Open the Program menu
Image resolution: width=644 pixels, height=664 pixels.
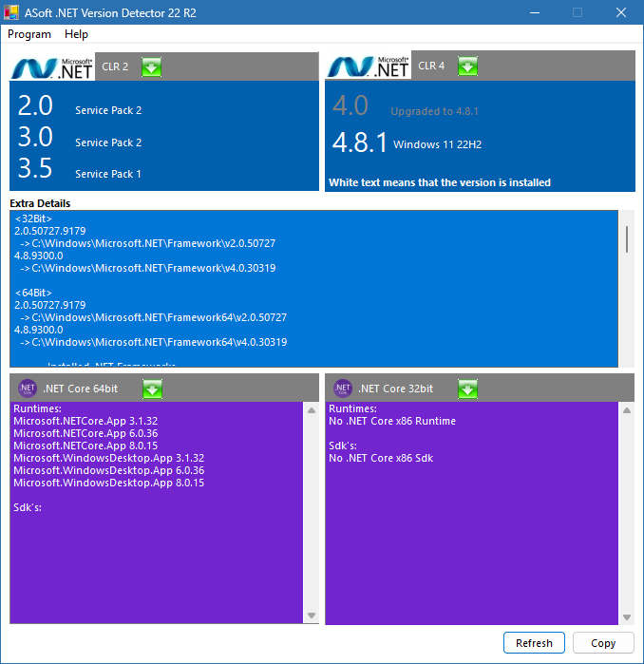pos(29,34)
